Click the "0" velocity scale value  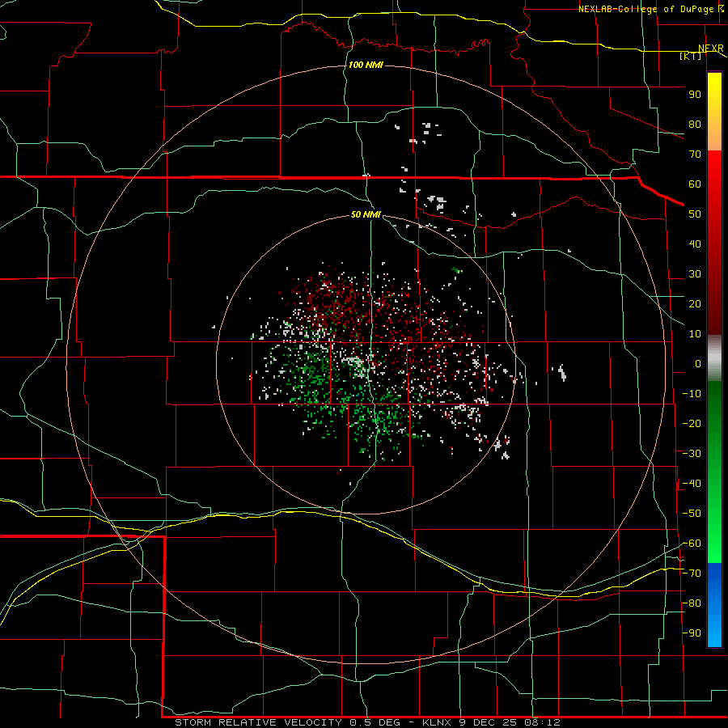tap(698, 363)
